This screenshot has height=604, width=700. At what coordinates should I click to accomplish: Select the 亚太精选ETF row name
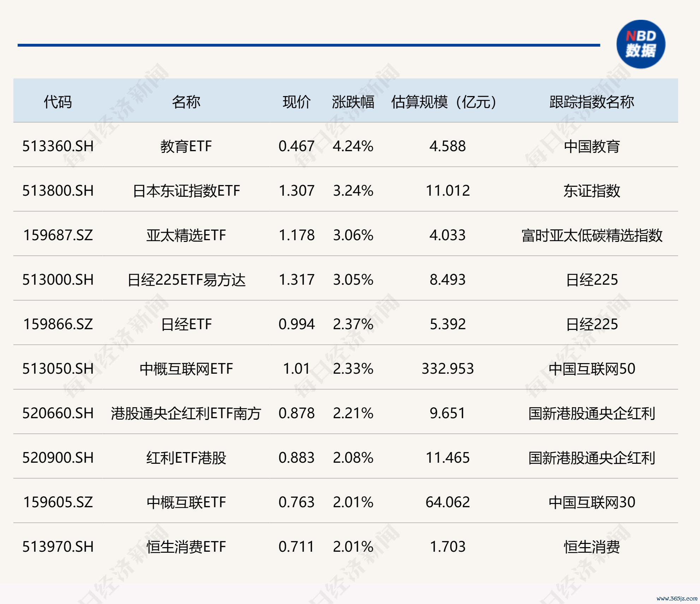[186, 235]
